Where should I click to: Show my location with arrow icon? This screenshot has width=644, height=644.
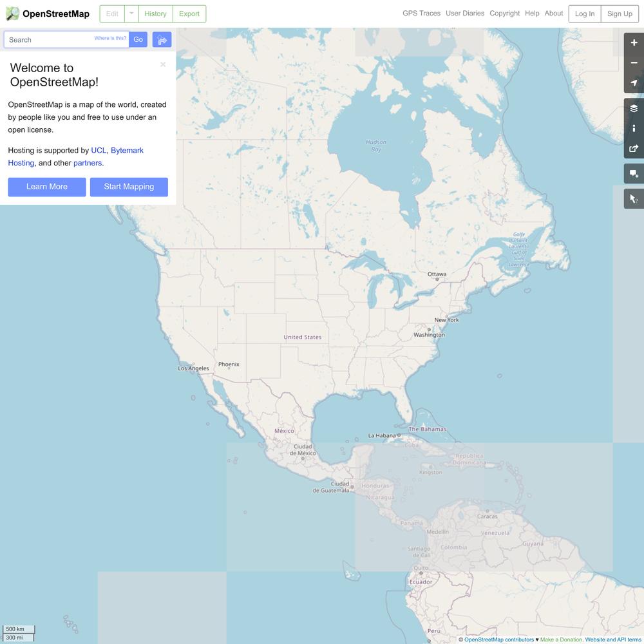[634, 83]
